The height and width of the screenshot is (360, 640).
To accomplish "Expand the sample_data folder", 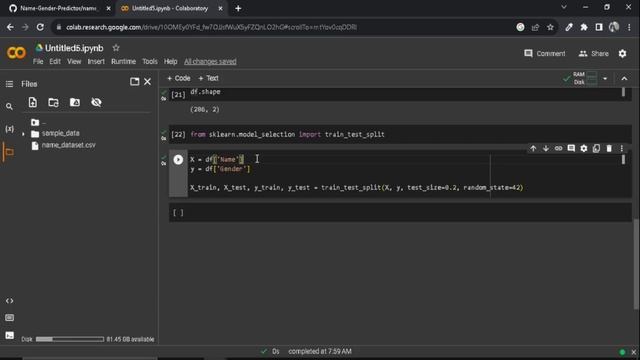I will [x=23, y=134].
